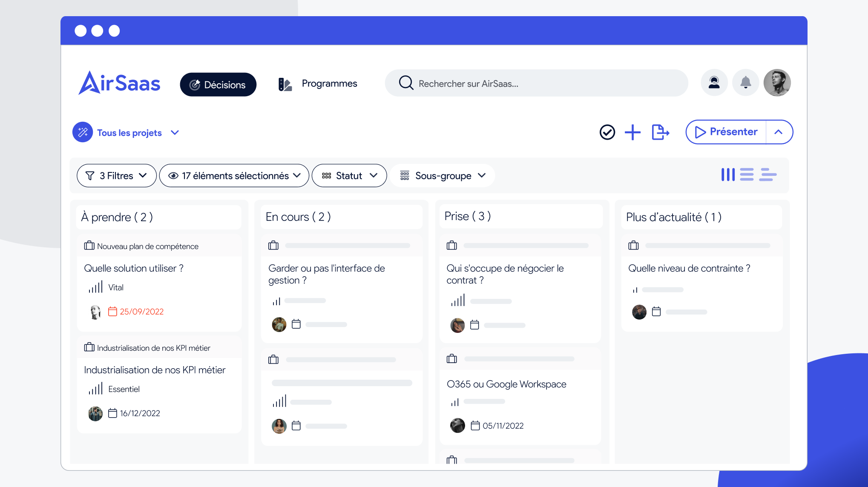Open decision Quelle niveau de contrainte ?
Viewport: 868px width, 487px height.
(x=689, y=268)
